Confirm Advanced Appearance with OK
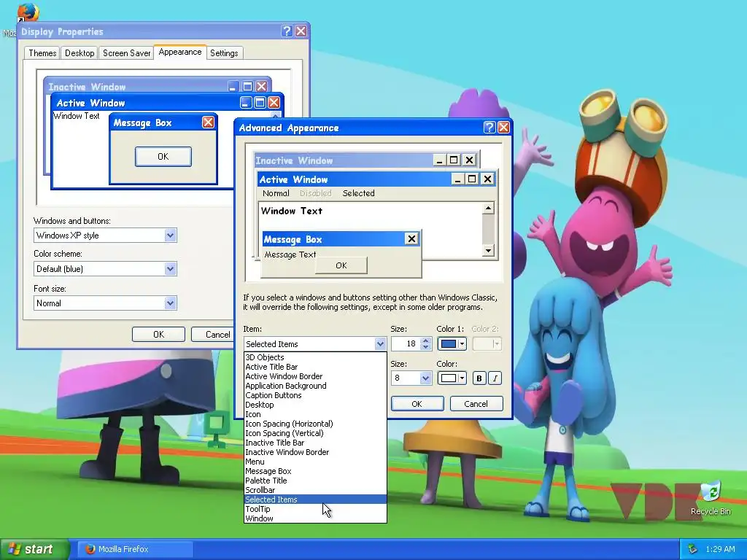 417,404
